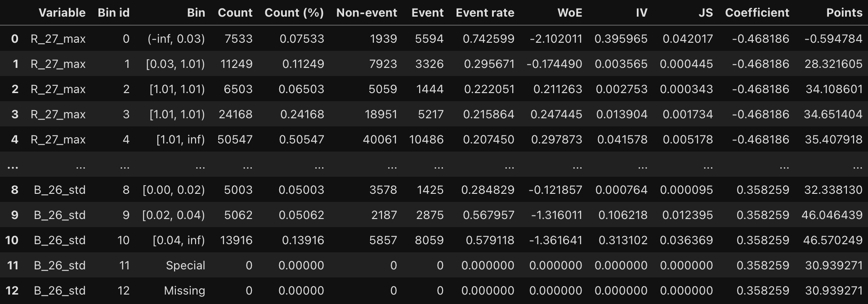868x304 pixels.
Task: Click WoE value 0.211263
Action: pos(558,89)
